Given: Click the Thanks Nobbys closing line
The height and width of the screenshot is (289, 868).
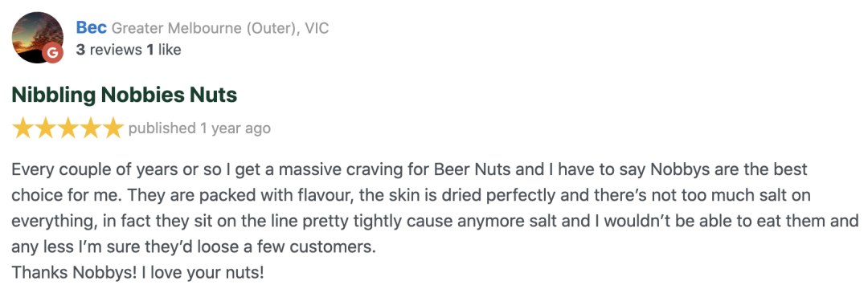Looking at the screenshot, I should click(138, 272).
